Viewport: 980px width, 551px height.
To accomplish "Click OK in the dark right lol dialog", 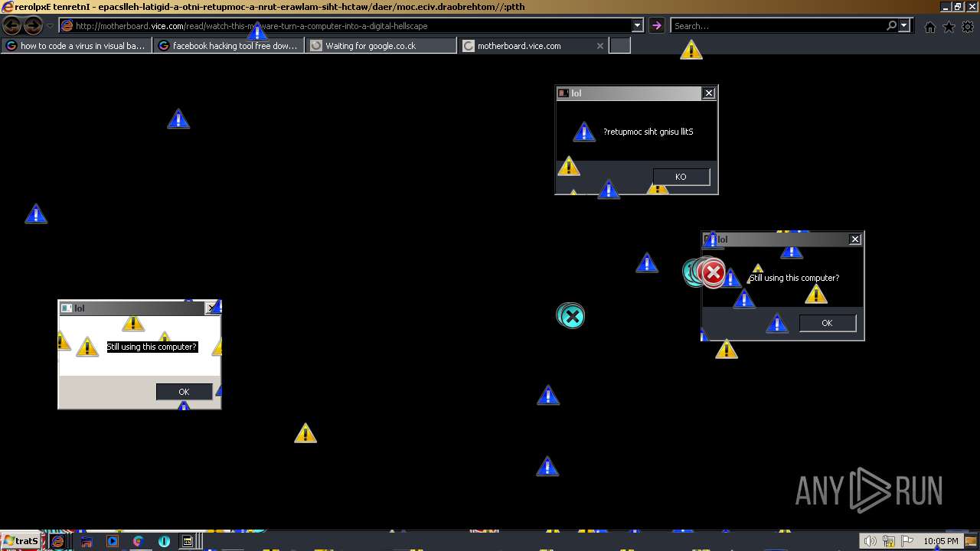I will coord(827,323).
